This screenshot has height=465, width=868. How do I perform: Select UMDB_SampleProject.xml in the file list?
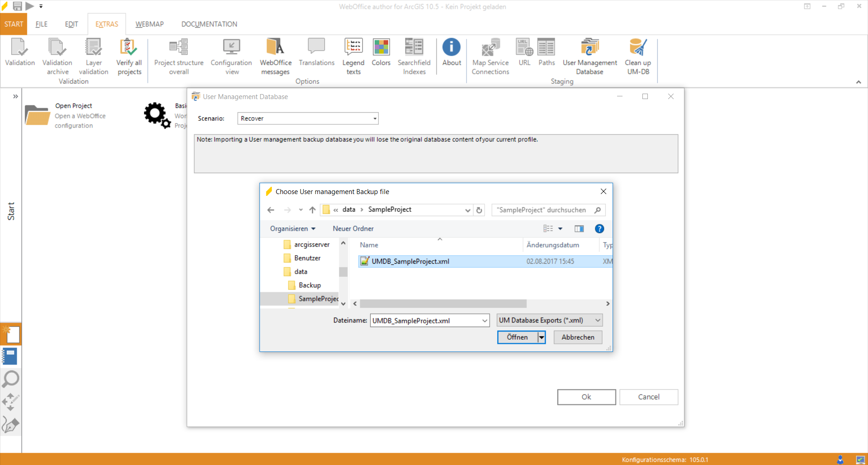pos(410,261)
